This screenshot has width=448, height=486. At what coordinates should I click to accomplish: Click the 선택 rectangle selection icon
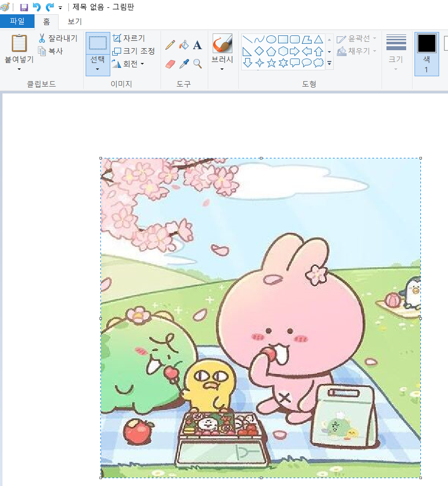click(x=98, y=43)
